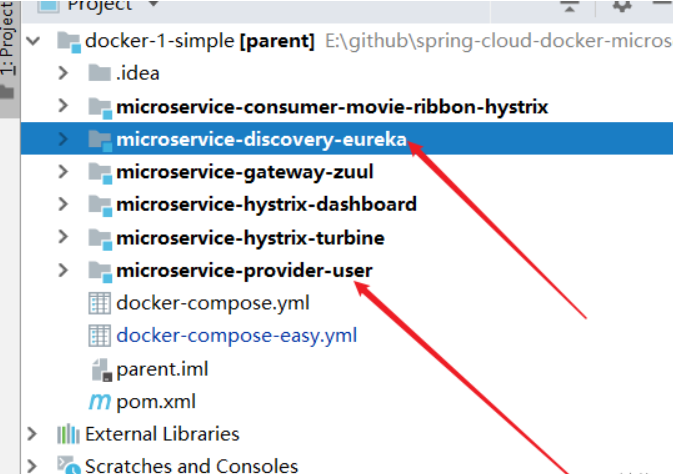This screenshot has height=474, width=673.
Task: Expand the microservice-hystrix-turbine module
Action: coord(63,237)
